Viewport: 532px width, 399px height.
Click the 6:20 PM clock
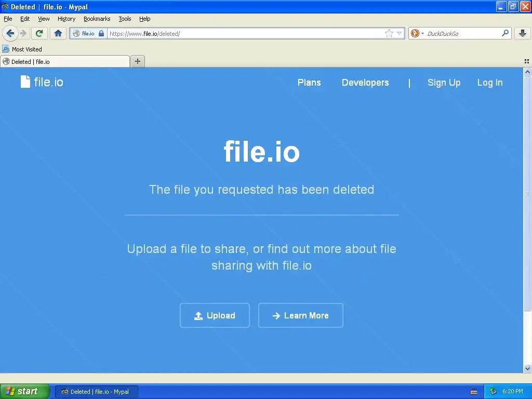coord(512,391)
